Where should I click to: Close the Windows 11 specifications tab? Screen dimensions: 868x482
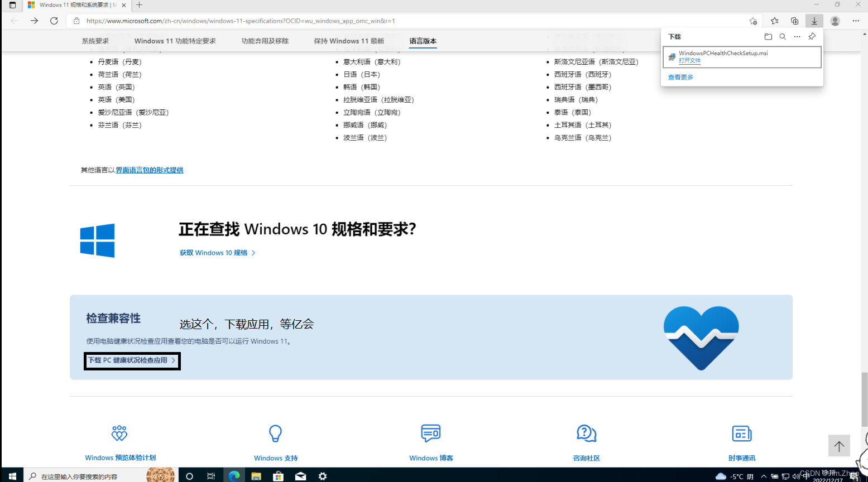124,5
